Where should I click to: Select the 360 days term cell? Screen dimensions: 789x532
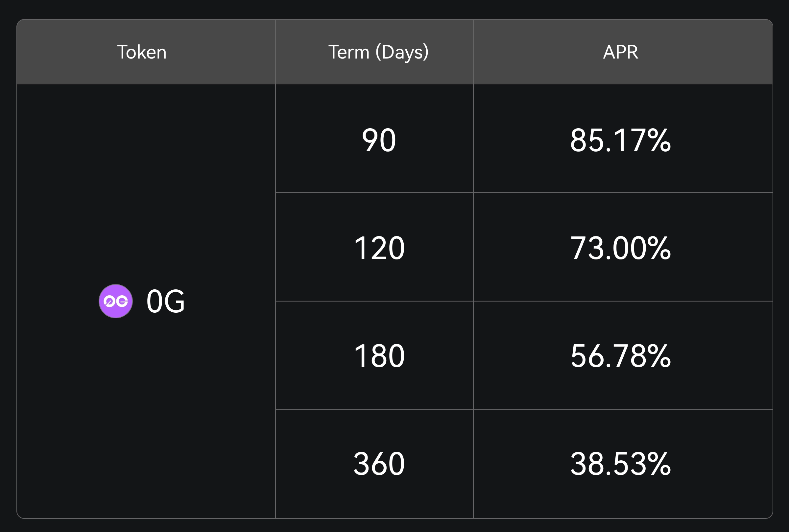coord(379,464)
